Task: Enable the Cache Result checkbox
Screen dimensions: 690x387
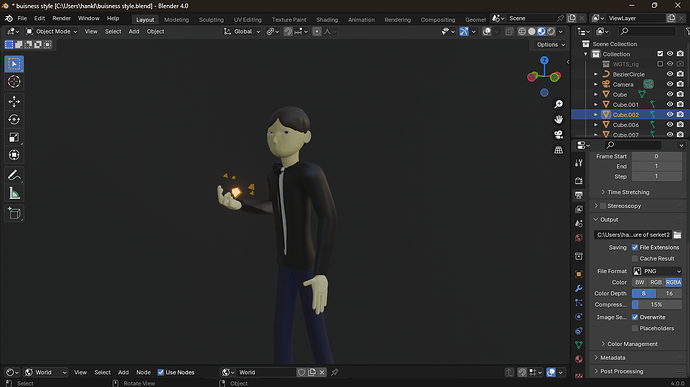Action: 635,258
